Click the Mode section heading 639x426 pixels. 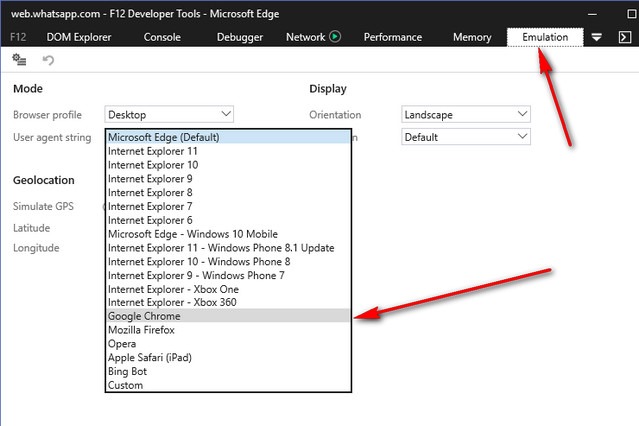pyautogui.click(x=28, y=88)
